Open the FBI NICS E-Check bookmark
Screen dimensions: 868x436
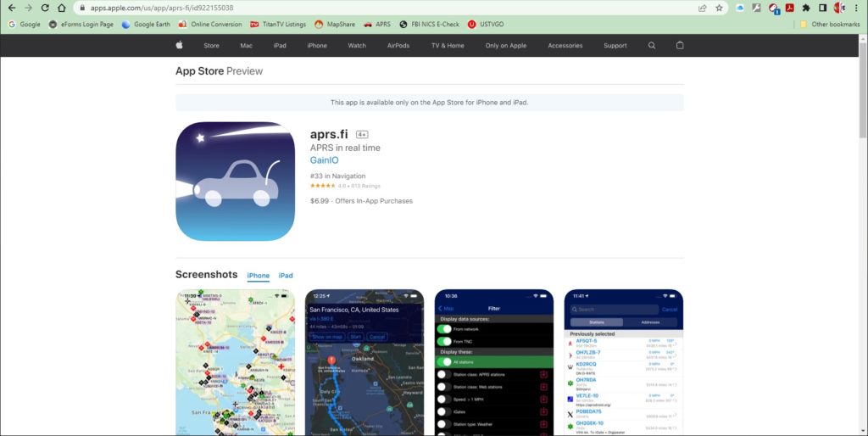pyautogui.click(x=429, y=25)
